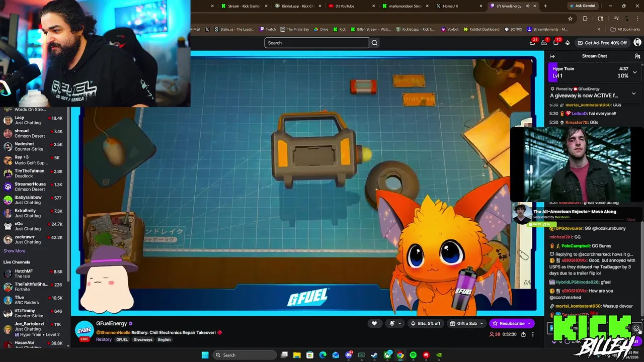644x362 pixels.
Task: Click the GFuelEnergy channel avatar
Action: coord(85,330)
